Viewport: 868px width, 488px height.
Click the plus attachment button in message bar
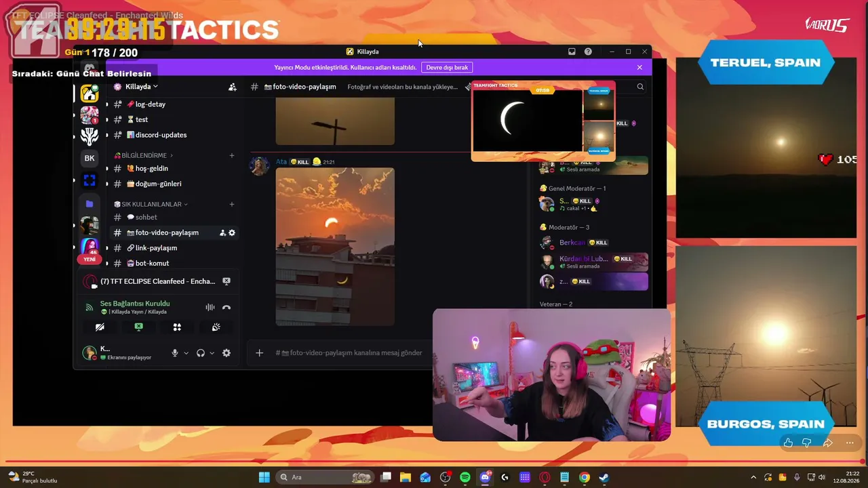(x=259, y=352)
